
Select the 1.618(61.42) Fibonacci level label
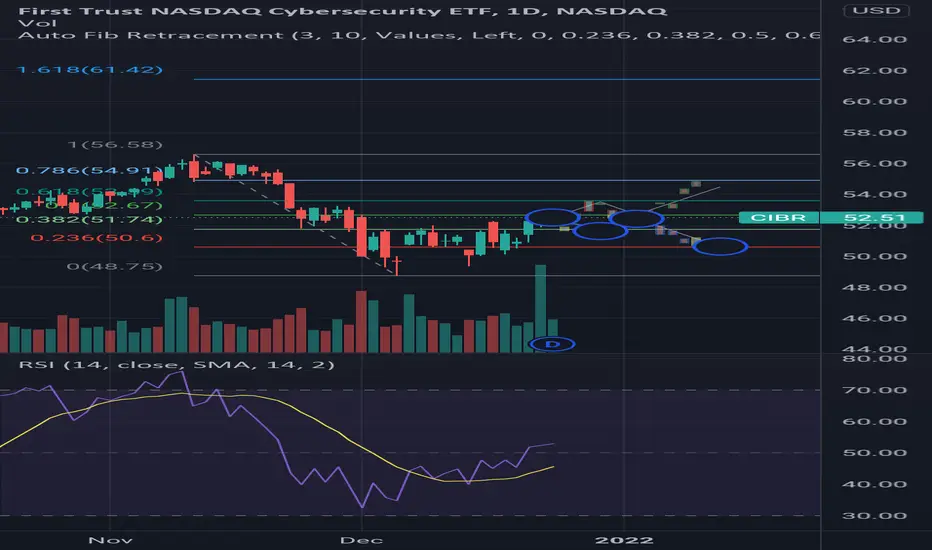[90, 70]
